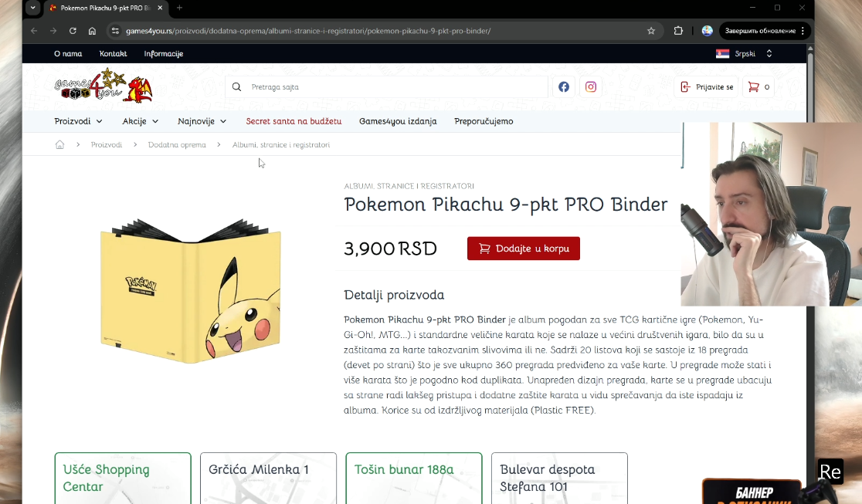Click the Pikachu binder product image

pos(191,291)
